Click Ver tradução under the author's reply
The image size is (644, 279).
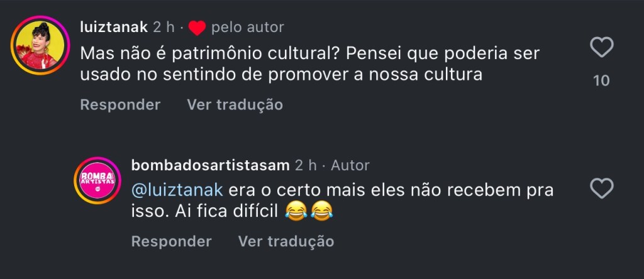pyautogui.click(x=286, y=241)
